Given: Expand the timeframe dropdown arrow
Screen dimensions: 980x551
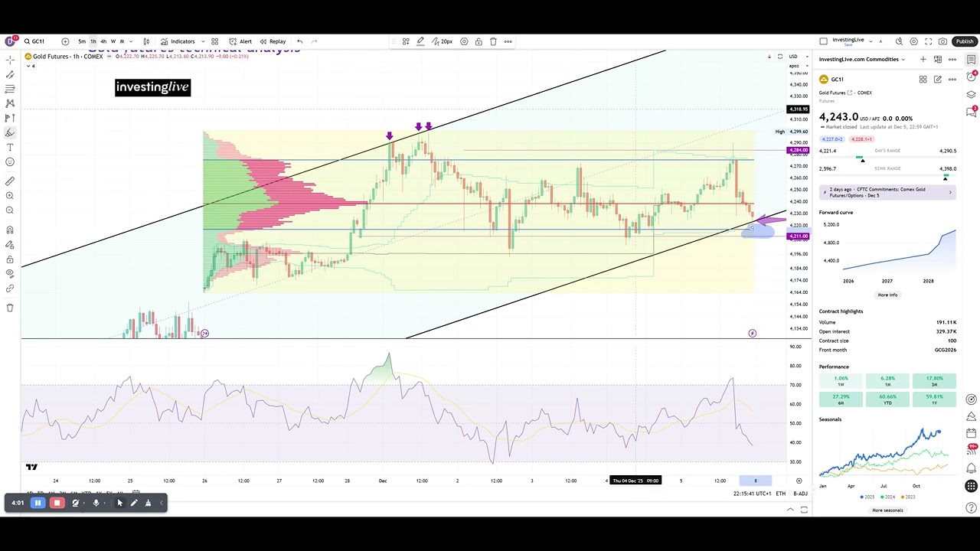Looking at the screenshot, I should (x=130, y=41).
